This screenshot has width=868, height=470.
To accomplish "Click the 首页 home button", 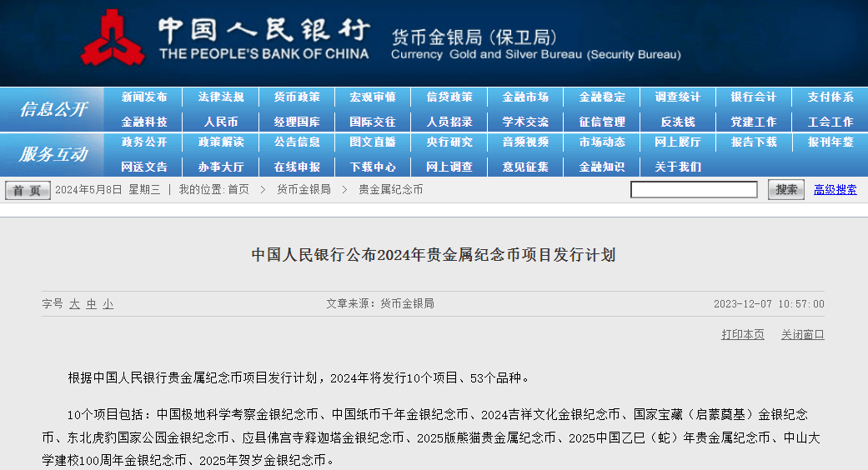I will pos(28,190).
